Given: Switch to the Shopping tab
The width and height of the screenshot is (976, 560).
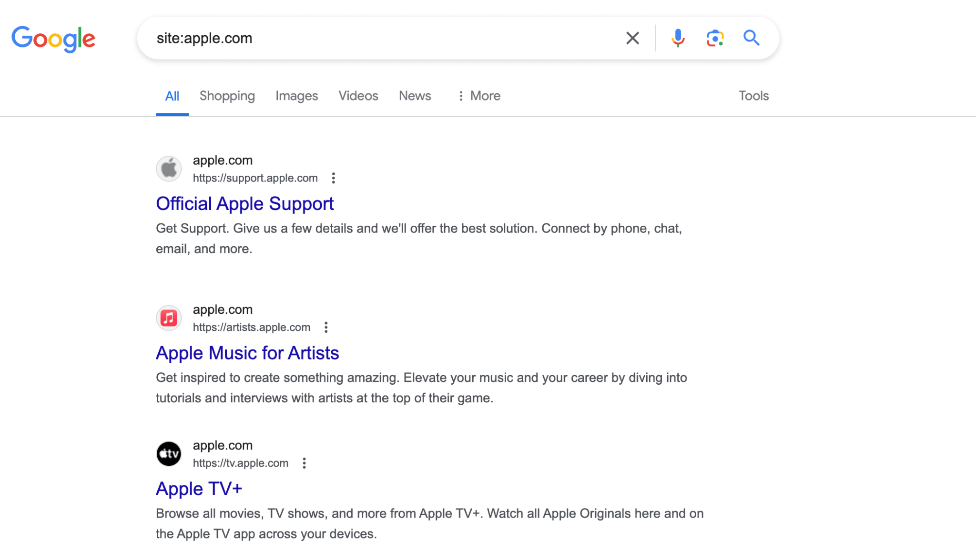Looking at the screenshot, I should point(227,96).
